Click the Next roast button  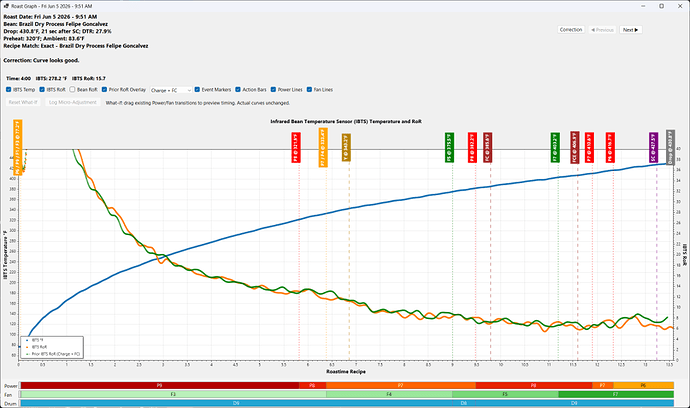pyautogui.click(x=631, y=30)
